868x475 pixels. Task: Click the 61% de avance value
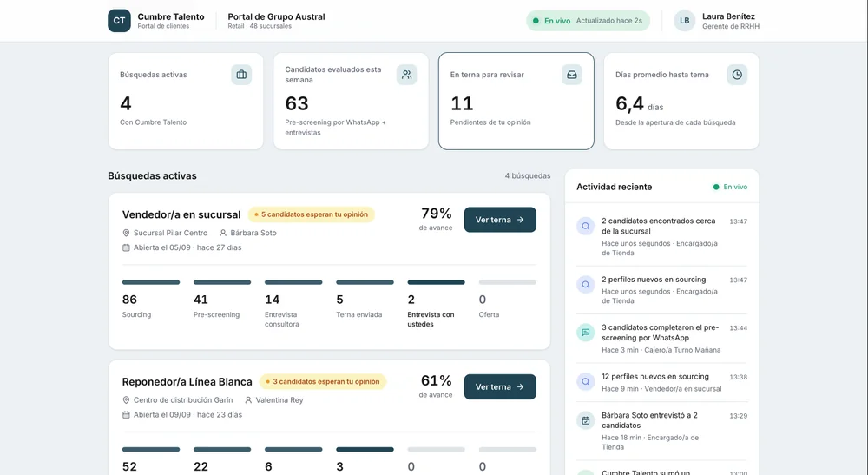click(437, 380)
